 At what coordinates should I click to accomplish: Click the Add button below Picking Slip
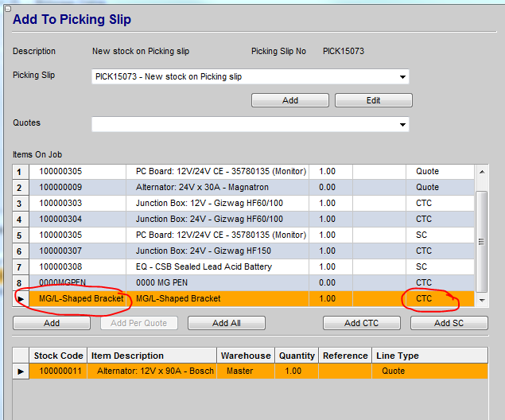click(x=290, y=100)
